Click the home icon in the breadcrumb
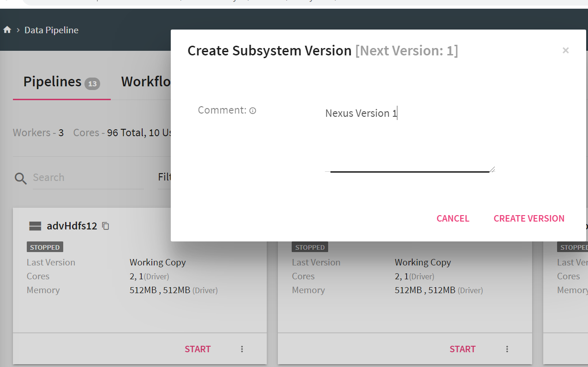The height and width of the screenshot is (367, 588). coord(7,30)
